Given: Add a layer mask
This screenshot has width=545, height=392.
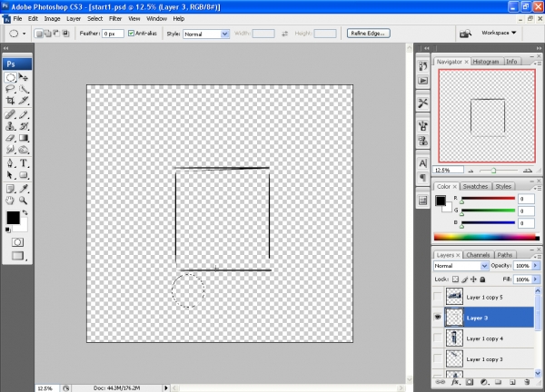Looking at the screenshot, I should [x=470, y=382].
